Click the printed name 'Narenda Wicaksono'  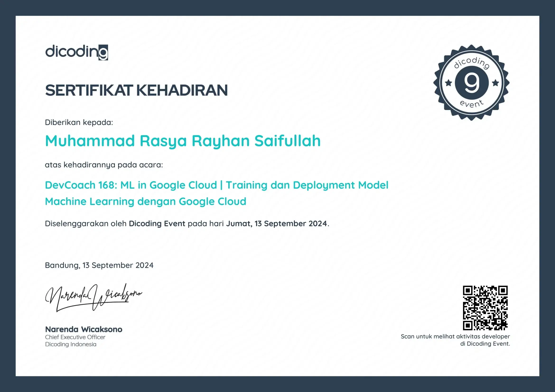click(84, 329)
